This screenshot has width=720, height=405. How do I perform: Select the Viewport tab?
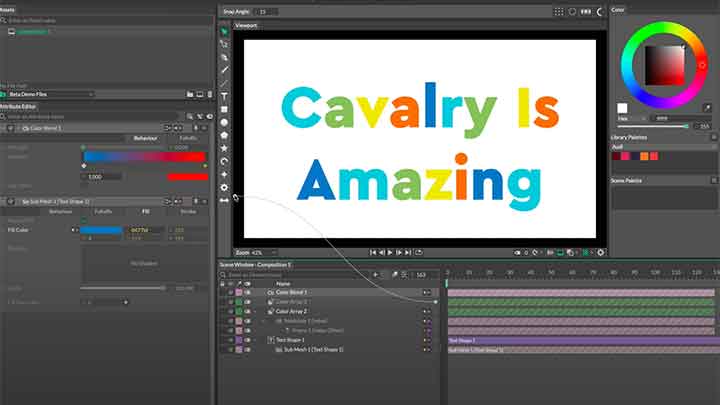pyautogui.click(x=246, y=26)
